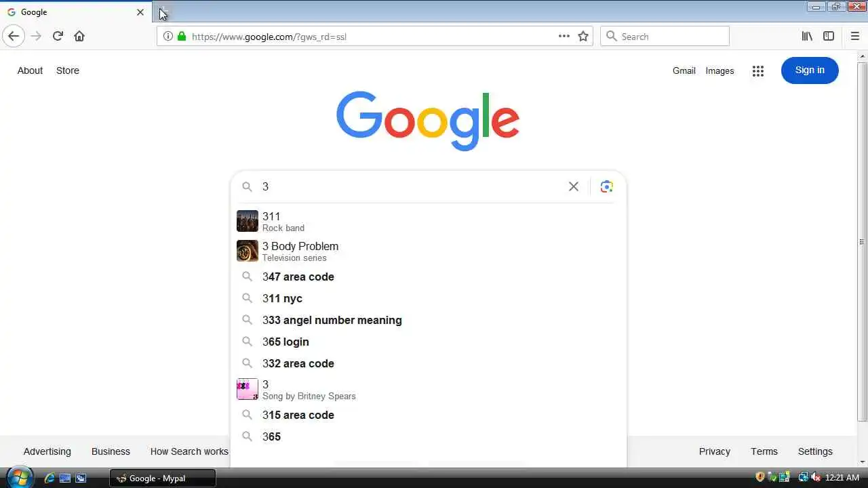
Task: Select the 311 Rock band suggestion
Action: tap(429, 222)
